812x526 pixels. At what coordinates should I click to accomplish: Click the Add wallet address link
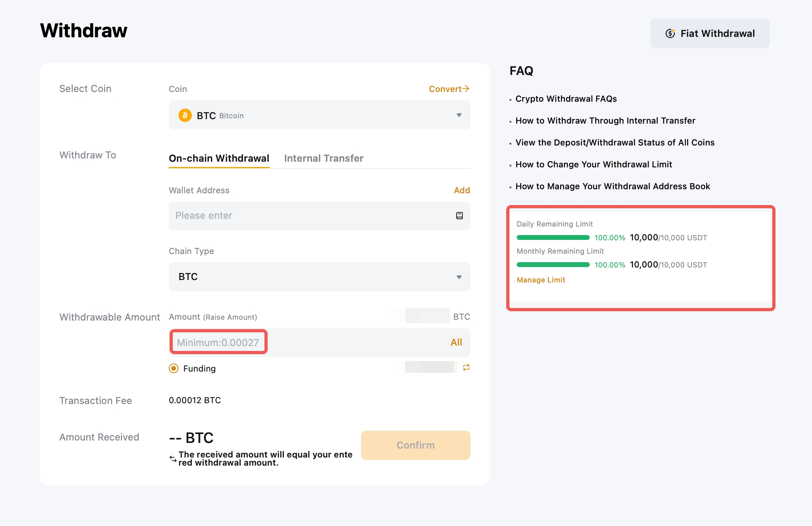(462, 190)
